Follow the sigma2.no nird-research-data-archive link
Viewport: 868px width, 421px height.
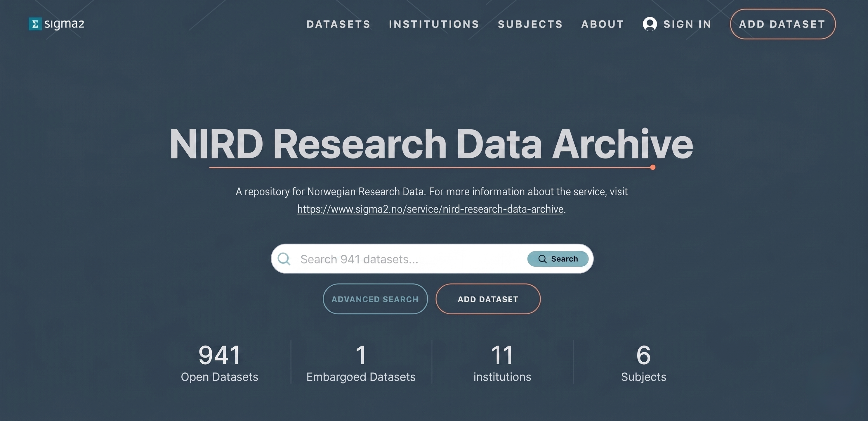[430, 209]
